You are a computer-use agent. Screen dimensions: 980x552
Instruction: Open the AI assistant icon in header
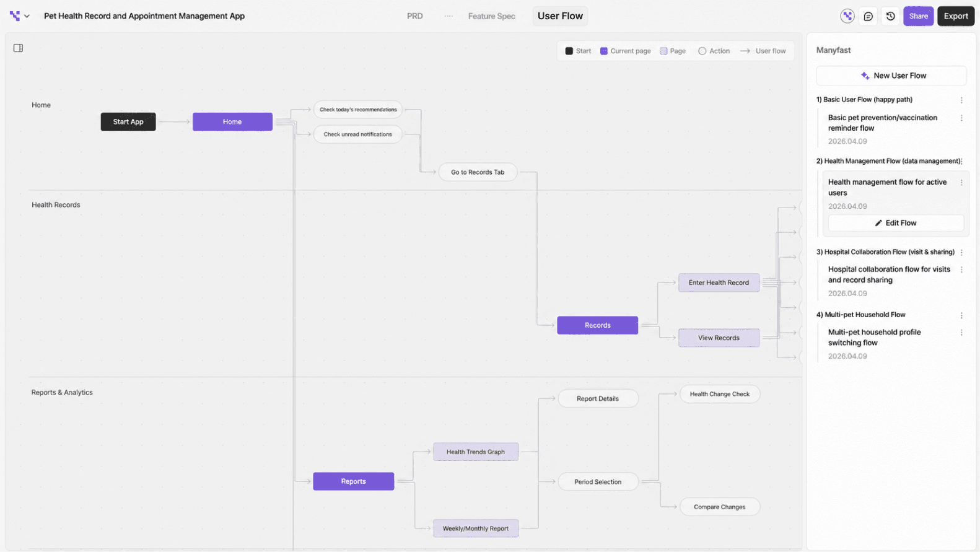coord(847,16)
